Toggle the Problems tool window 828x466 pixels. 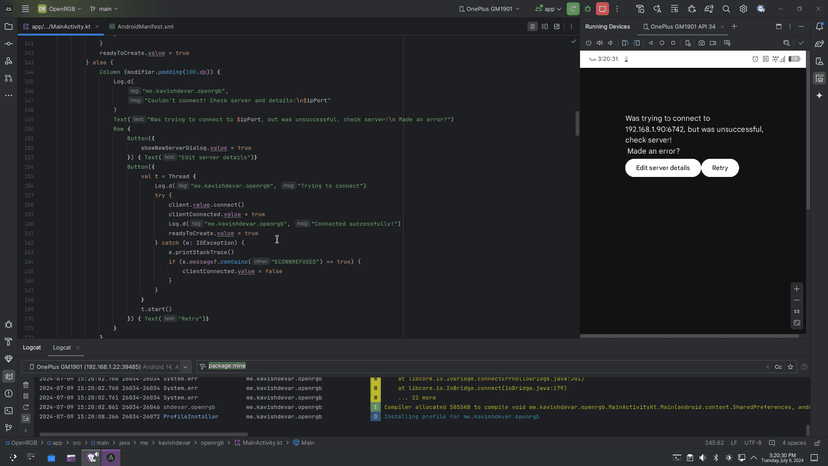[x=9, y=394]
